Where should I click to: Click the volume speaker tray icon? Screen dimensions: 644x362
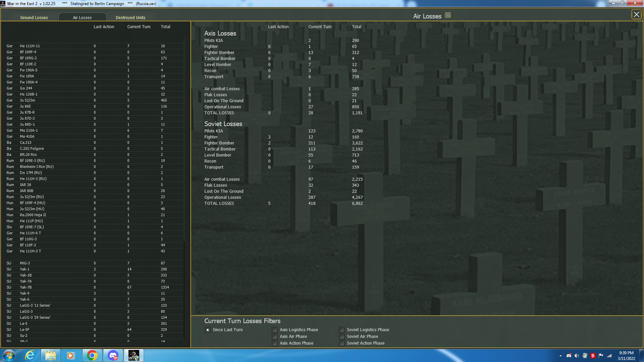577,356
